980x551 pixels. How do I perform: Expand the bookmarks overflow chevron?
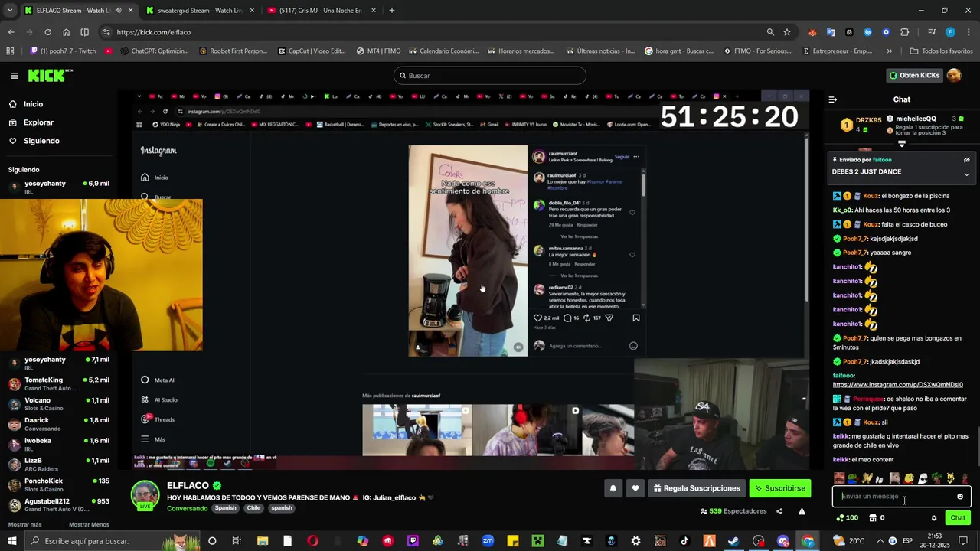click(889, 51)
